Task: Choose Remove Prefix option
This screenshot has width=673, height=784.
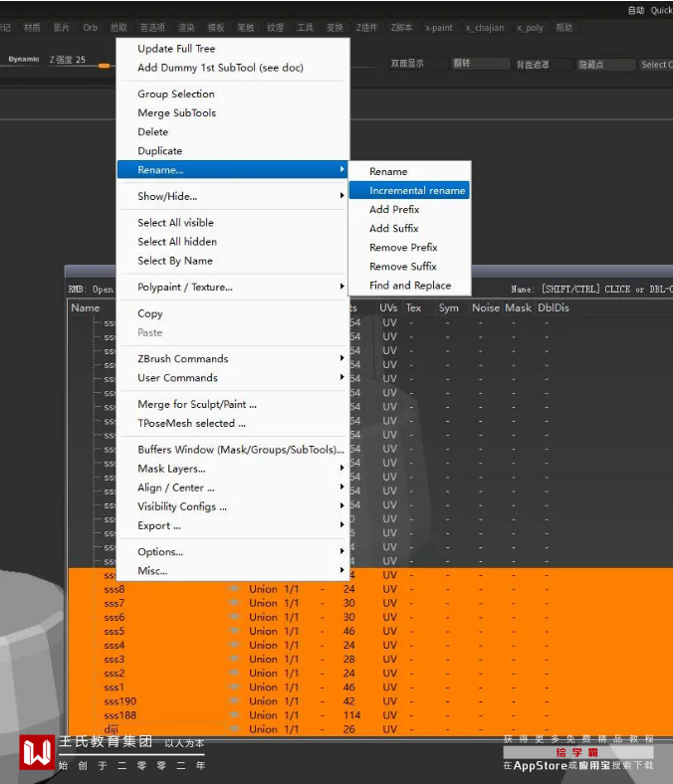Action: point(409,248)
